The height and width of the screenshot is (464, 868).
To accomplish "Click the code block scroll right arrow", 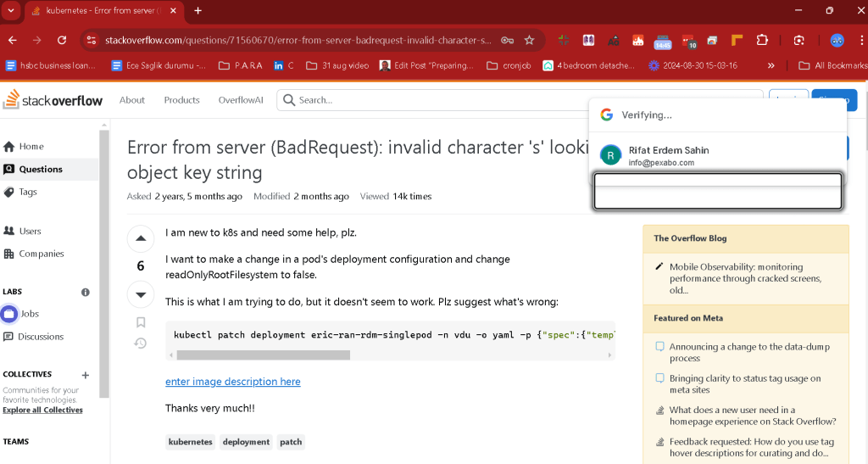I will (610, 355).
